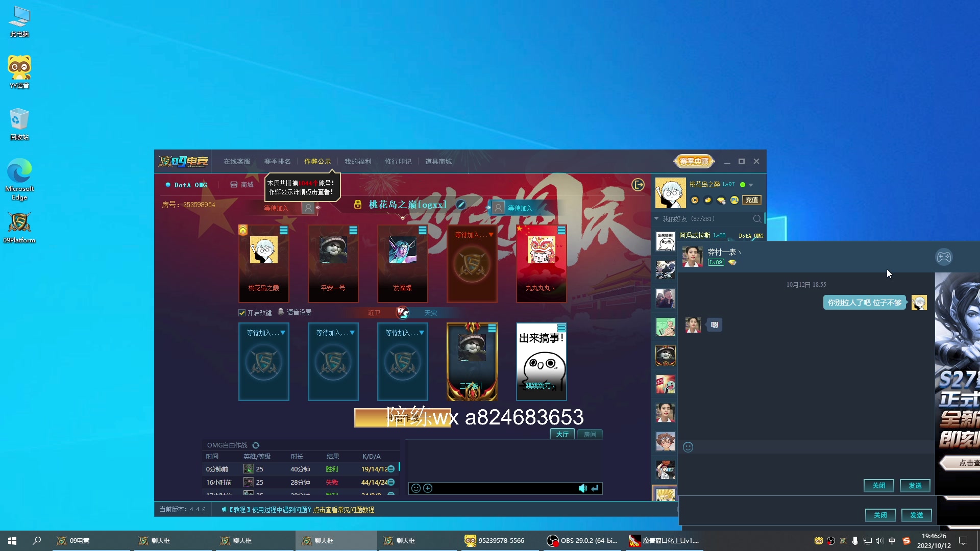Switch chat to 房间 tab
980x551 pixels.
590,434
